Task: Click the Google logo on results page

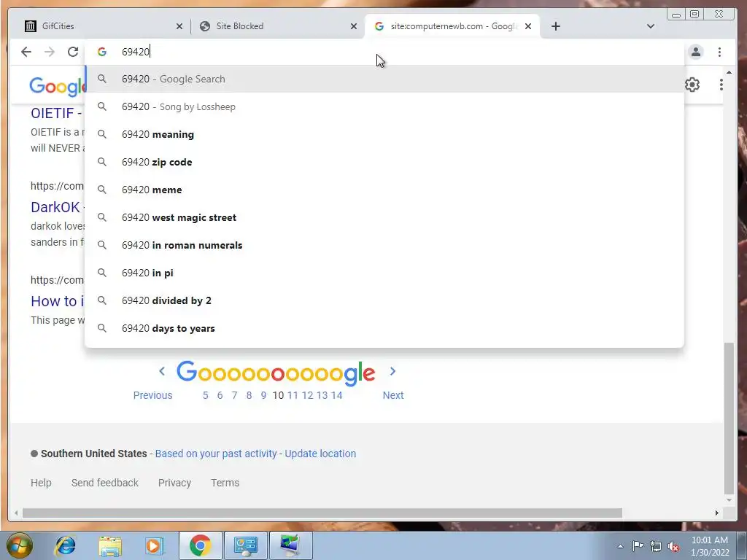Action: pyautogui.click(x=57, y=86)
